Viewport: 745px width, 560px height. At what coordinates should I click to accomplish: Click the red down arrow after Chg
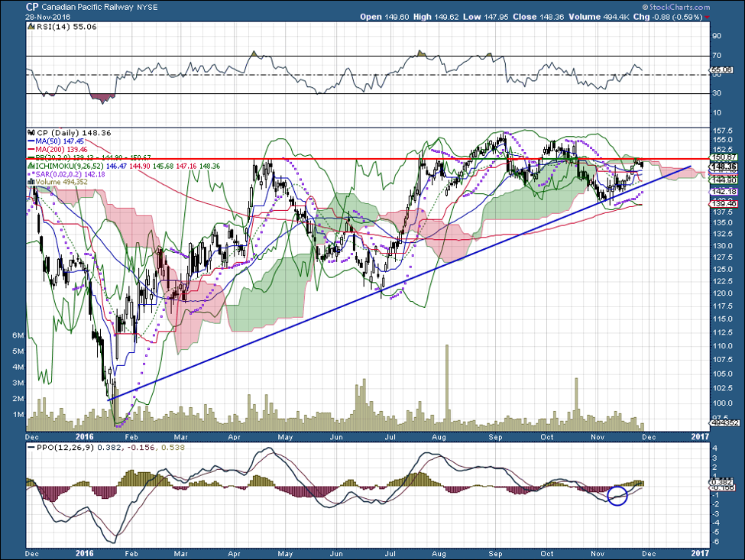(708, 17)
